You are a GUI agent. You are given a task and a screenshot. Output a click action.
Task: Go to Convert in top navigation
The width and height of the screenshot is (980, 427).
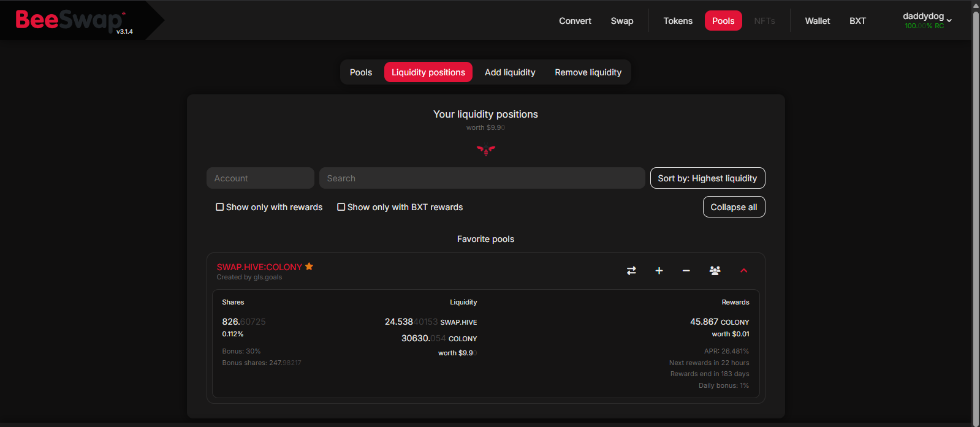(575, 21)
